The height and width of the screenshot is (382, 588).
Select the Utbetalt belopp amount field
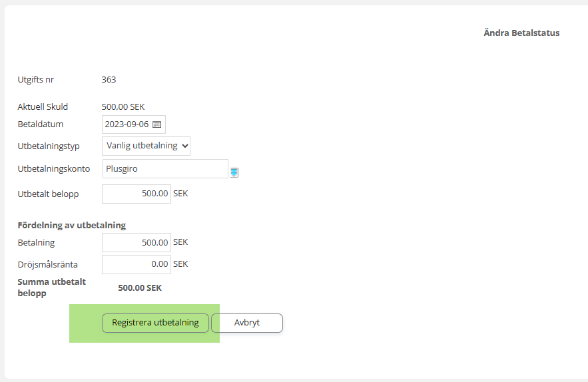tap(137, 194)
